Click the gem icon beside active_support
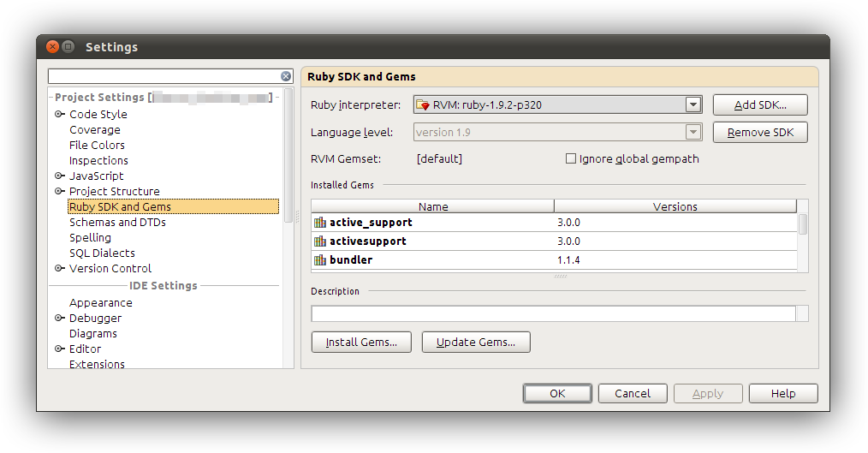 click(x=320, y=223)
